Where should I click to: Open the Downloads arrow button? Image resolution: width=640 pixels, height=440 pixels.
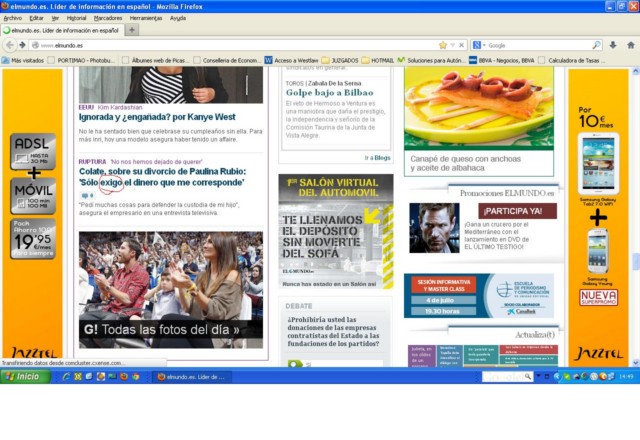pyautogui.click(x=613, y=45)
